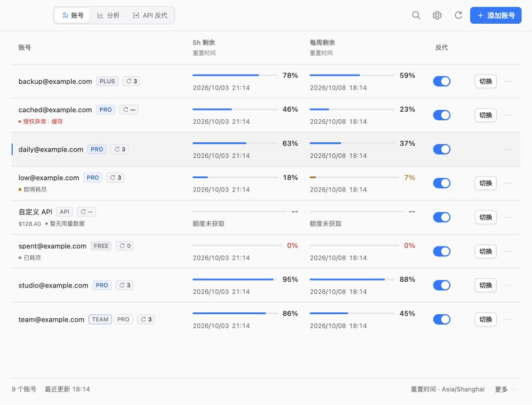Click the PLUS badge on backup@example.com
This screenshot has width=532, height=405.
[x=107, y=81]
